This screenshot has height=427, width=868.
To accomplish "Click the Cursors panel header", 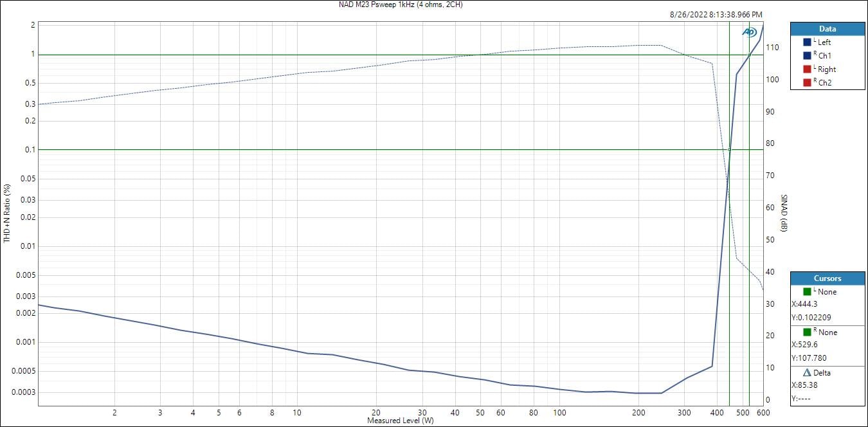I will [x=827, y=278].
